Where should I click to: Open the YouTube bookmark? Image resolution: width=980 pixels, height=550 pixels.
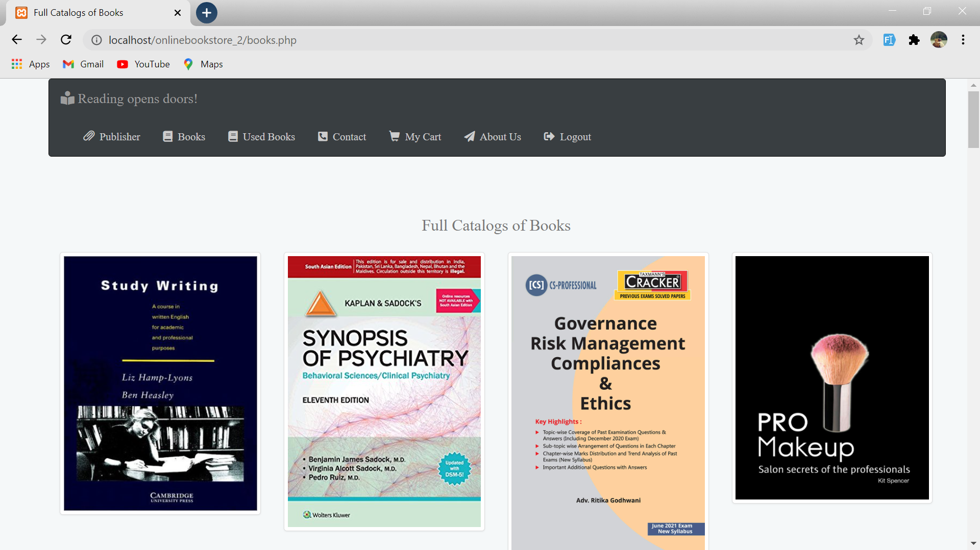pyautogui.click(x=143, y=64)
